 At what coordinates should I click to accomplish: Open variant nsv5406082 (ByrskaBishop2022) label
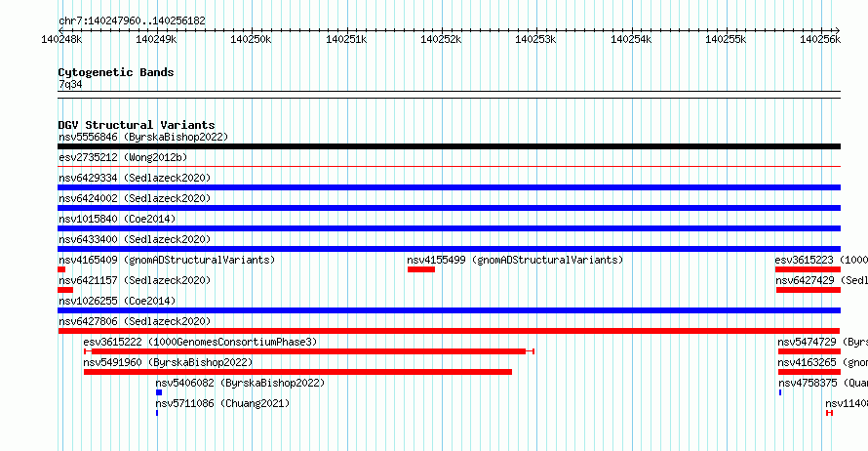coord(240,383)
